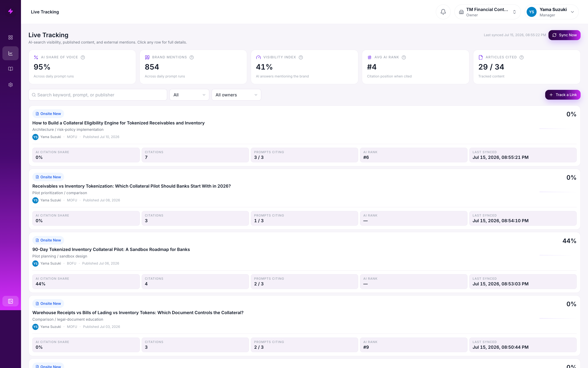Click the large 44% score on the 90-Day Pilot row
588x368 pixels.
point(569,241)
